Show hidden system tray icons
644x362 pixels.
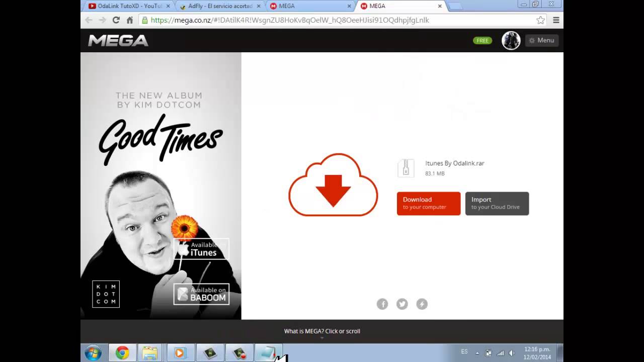pyautogui.click(x=477, y=353)
